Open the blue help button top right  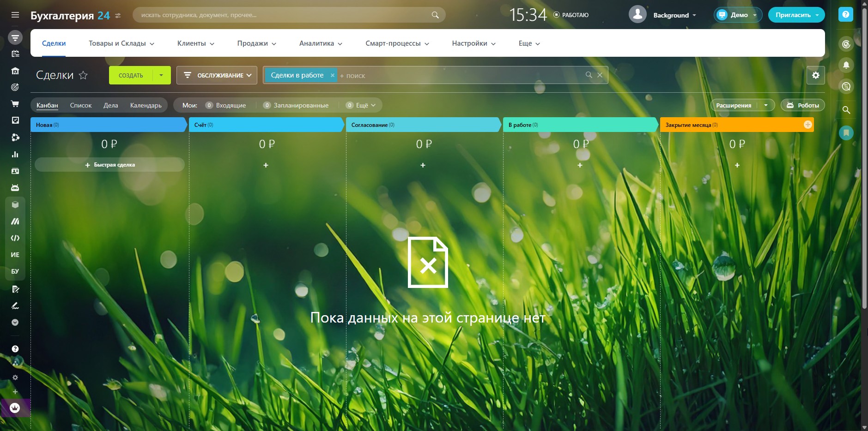click(846, 14)
